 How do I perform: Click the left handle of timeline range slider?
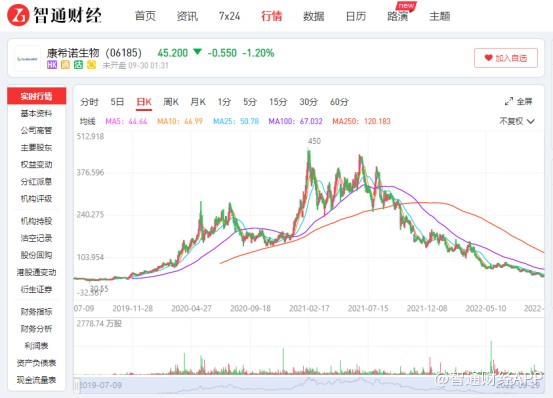(77, 385)
